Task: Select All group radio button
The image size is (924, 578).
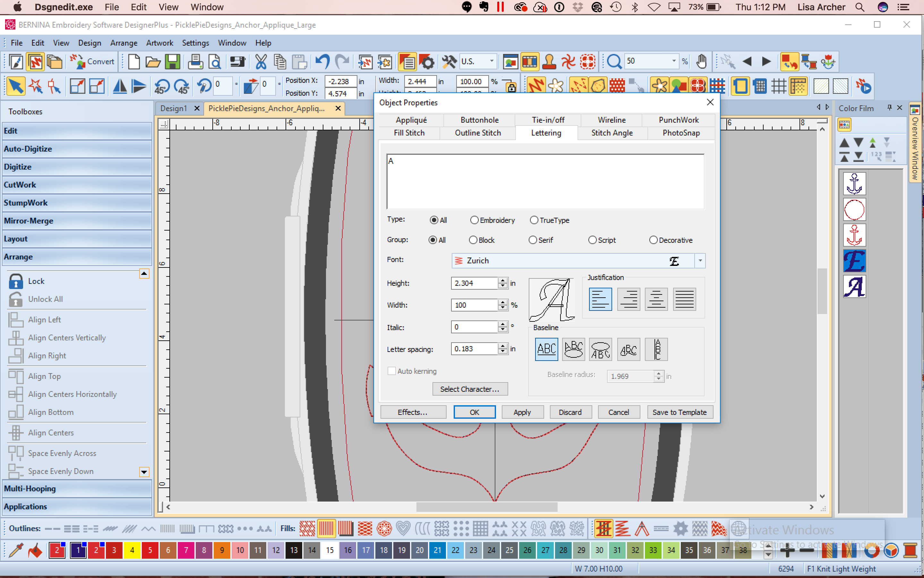Action: [x=432, y=240]
